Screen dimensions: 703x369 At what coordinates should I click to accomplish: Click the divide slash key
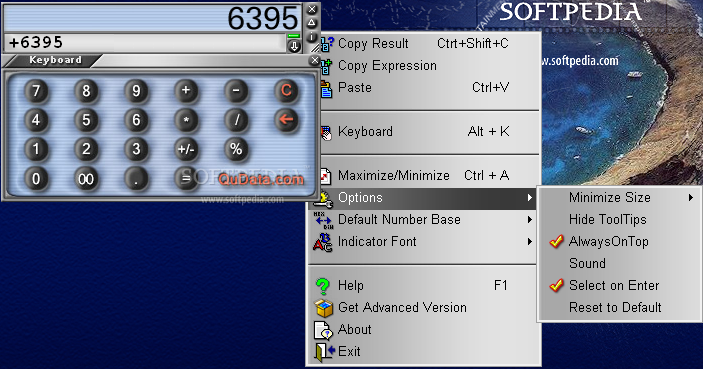click(x=236, y=121)
